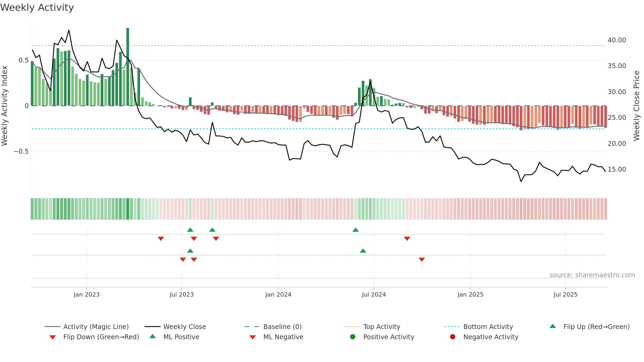This screenshot has height=362, width=644.
Task: Click the Jan 2023 x-axis label
Action: [87, 295]
